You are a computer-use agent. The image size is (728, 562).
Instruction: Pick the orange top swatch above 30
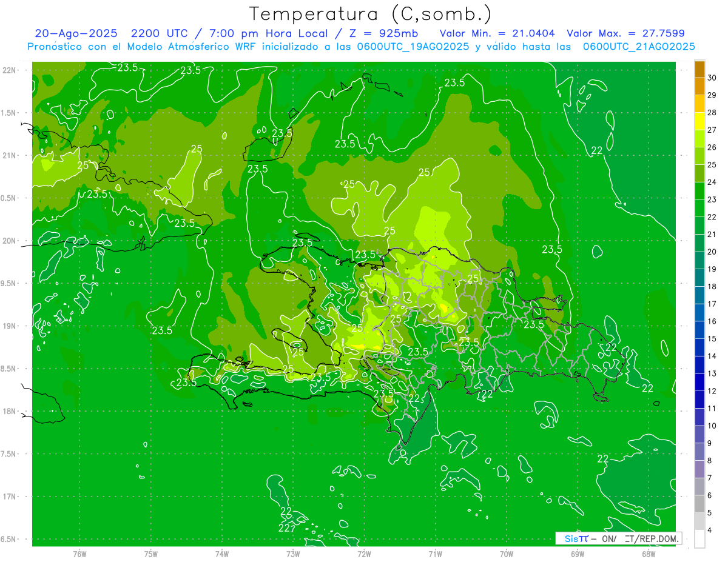[x=699, y=69]
